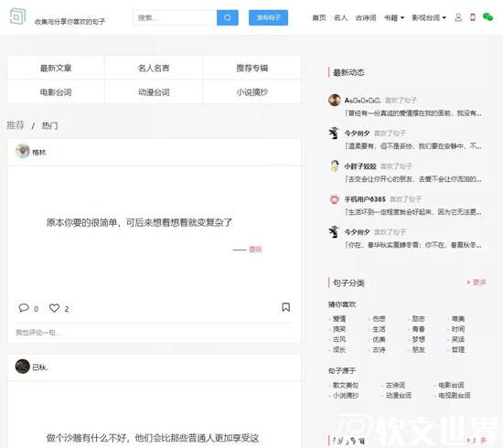
Task: Bookmark 格林's post
Action: click(286, 307)
